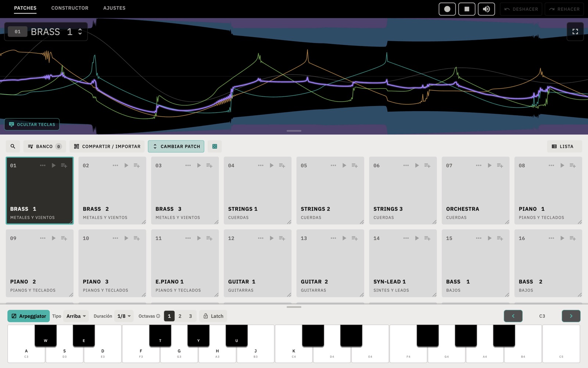This screenshot has height=368, width=588.
Task: Play preview of SYN-LEAD 1 patch
Action: coord(417,238)
